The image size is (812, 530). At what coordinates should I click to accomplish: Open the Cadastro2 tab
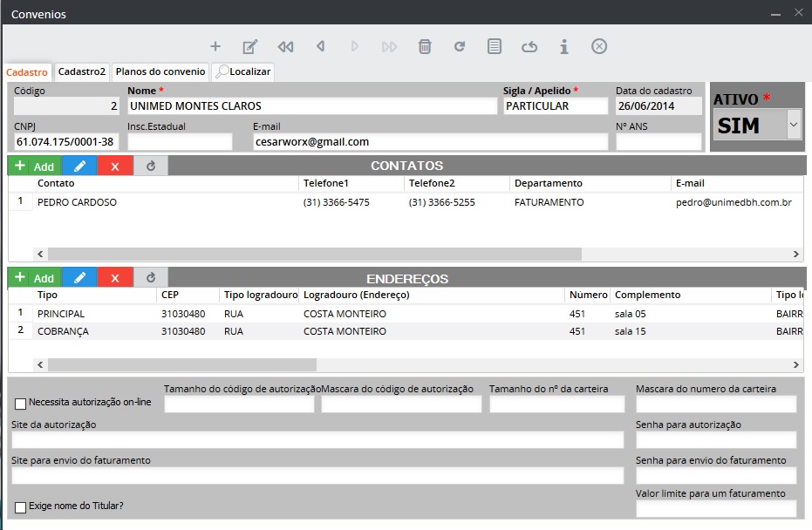pos(81,71)
